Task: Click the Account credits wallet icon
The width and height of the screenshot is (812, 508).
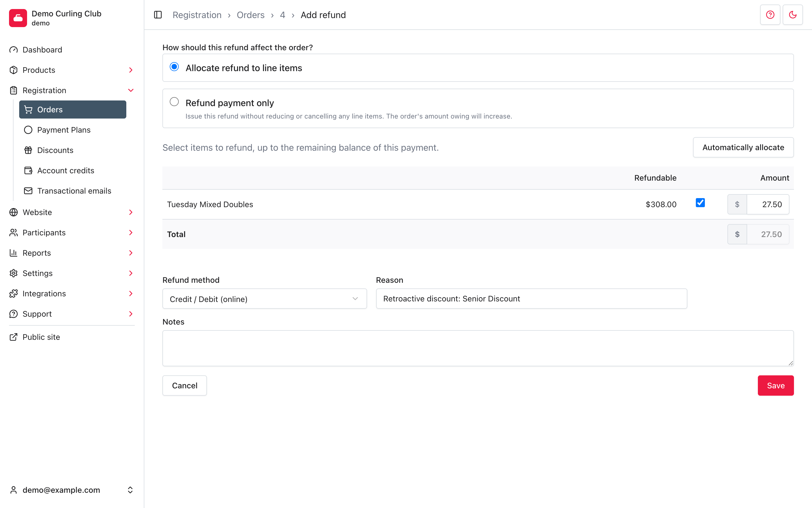Action: click(28, 170)
